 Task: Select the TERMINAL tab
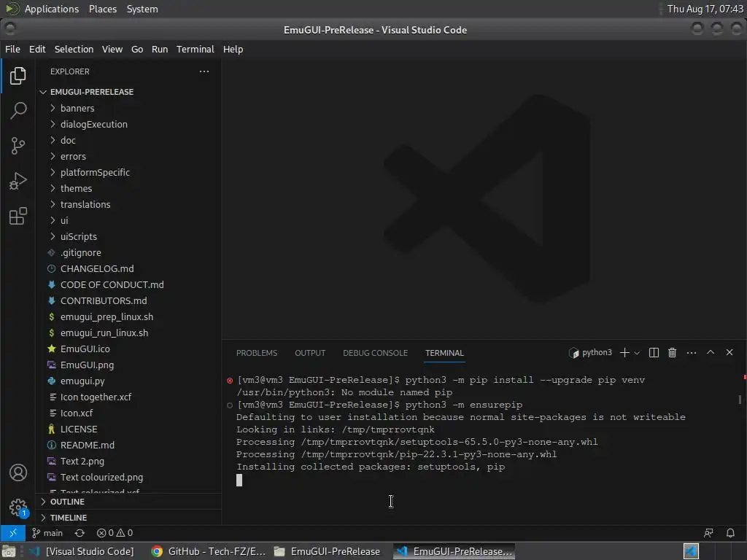[444, 353]
